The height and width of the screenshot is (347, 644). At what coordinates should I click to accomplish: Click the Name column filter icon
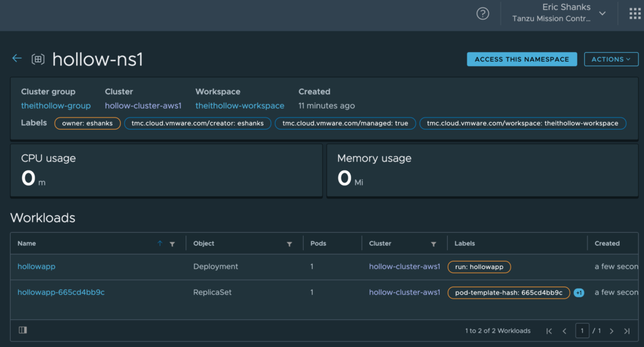[x=172, y=244]
